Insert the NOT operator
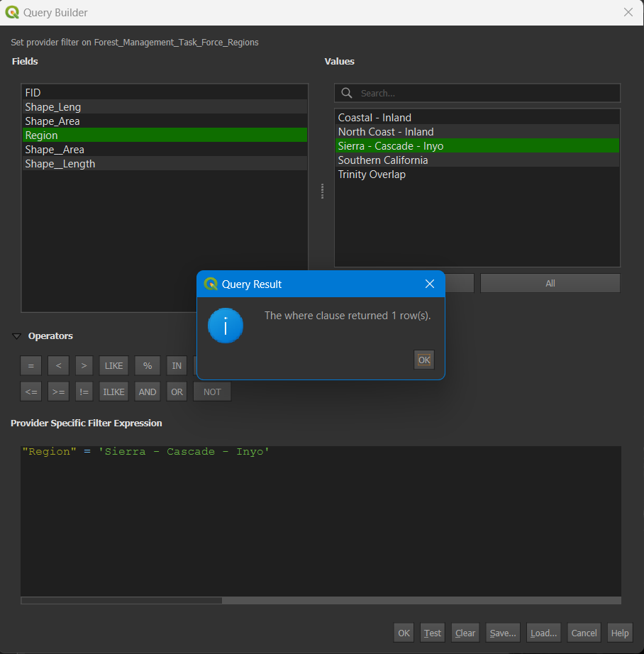The width and height of the screenshot is (644, 654). click(x=211, y=391)
